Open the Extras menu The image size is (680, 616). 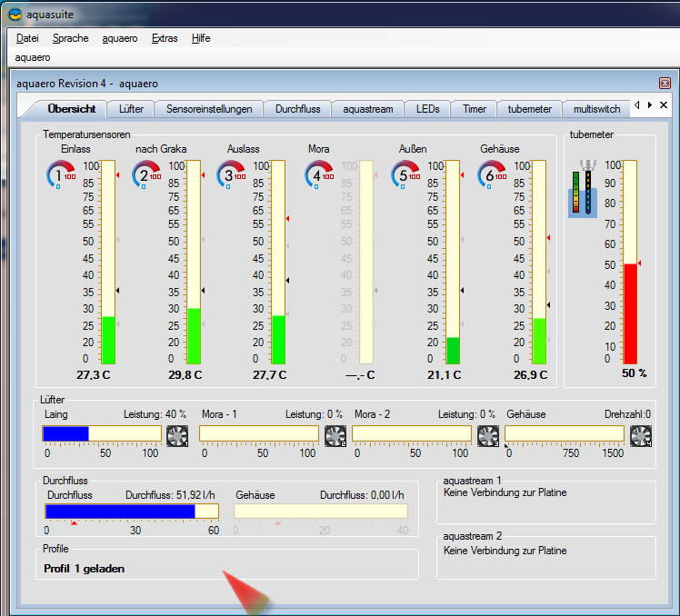point(165,38)
